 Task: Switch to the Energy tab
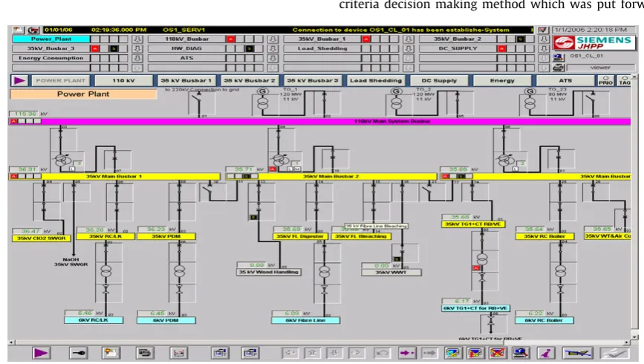(x=502, y=80)
